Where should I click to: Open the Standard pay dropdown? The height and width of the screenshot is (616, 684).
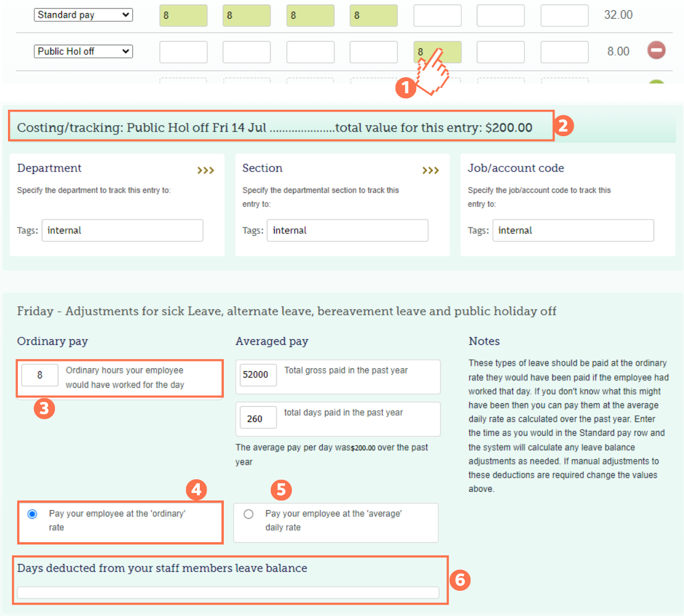point(84,15)
